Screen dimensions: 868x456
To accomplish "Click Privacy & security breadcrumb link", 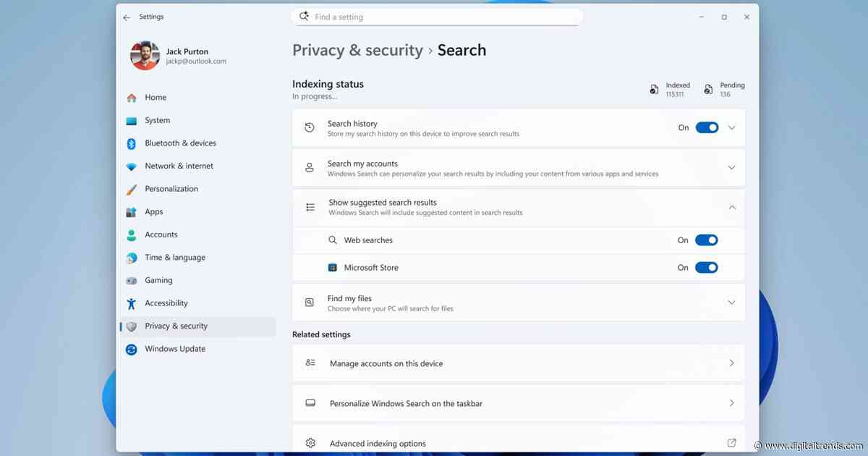I will click(x=357, y=50).
